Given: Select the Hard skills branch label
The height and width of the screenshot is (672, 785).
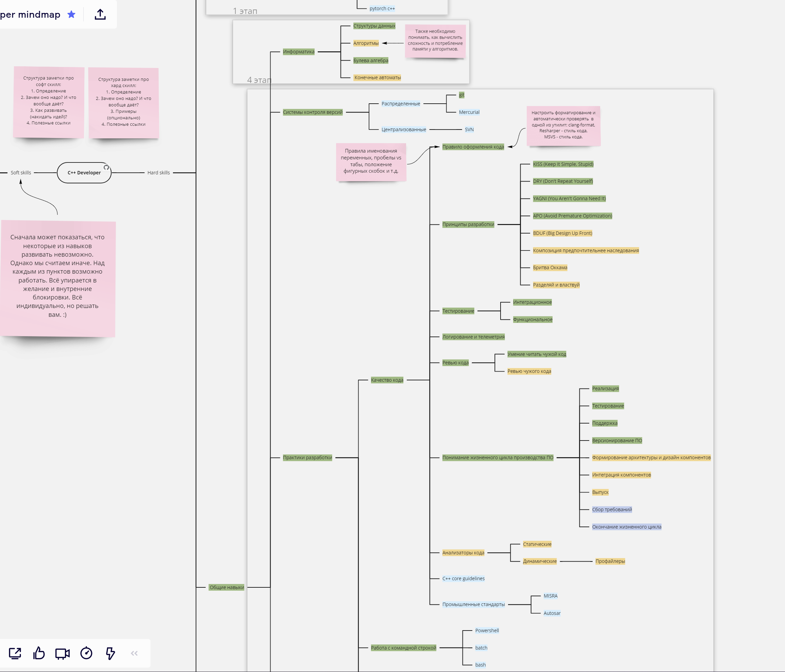Looking at the screenshot, I should [x=158, y=173].
